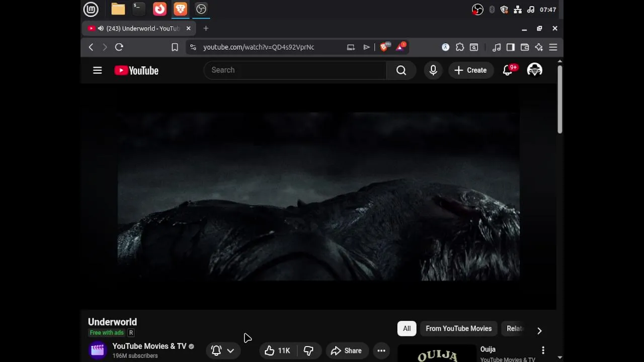
Task: View site information in address bar
Action: click(x=193, y=47)
